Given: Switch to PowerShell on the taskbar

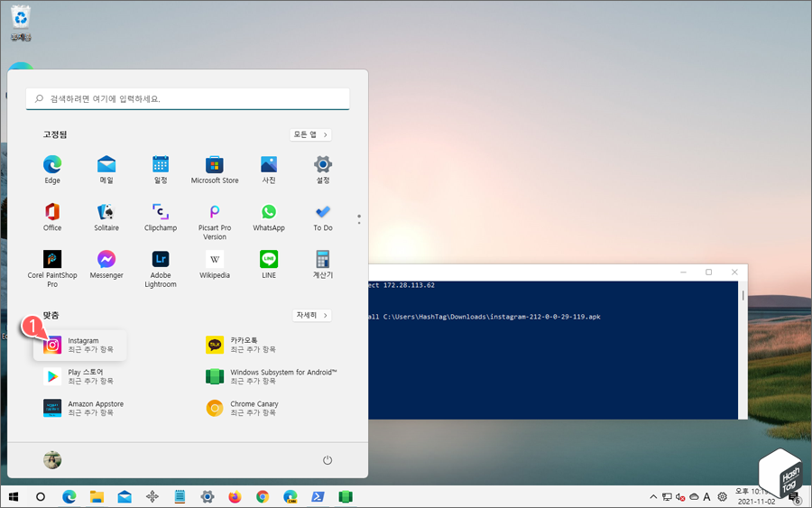Looking at the screenshot, I should pyautogui.click(x=318, y=497).
